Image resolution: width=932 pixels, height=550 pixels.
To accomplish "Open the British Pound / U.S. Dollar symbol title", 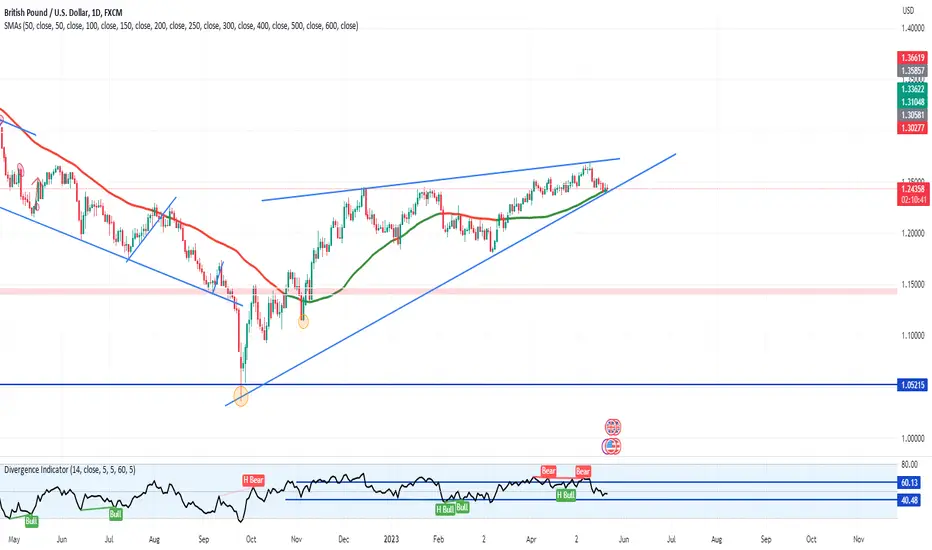I will pos(63,12).
